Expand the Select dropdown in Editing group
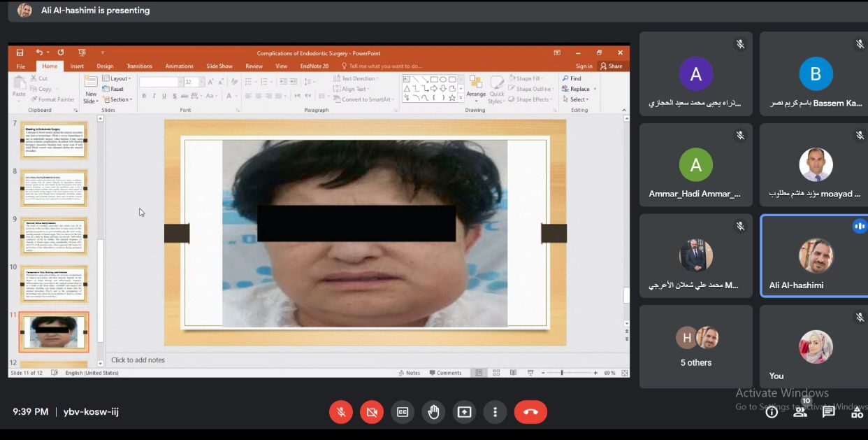Screen dimensions: 868x440 pos(579,99)
